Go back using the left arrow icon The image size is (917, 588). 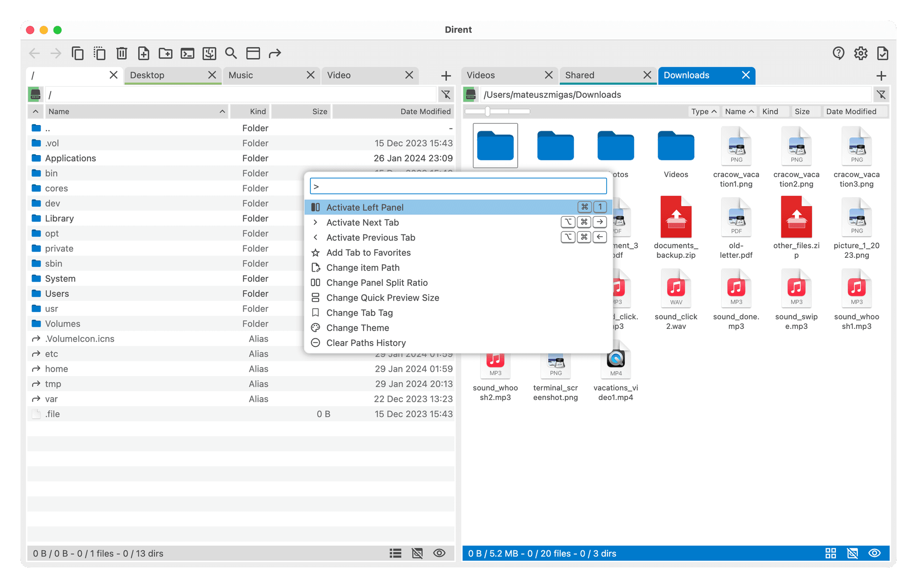[x=34, y=53]
